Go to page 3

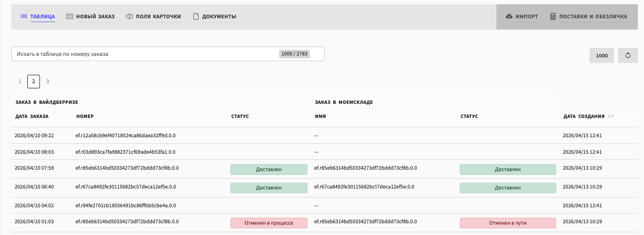tap(47, 81)
